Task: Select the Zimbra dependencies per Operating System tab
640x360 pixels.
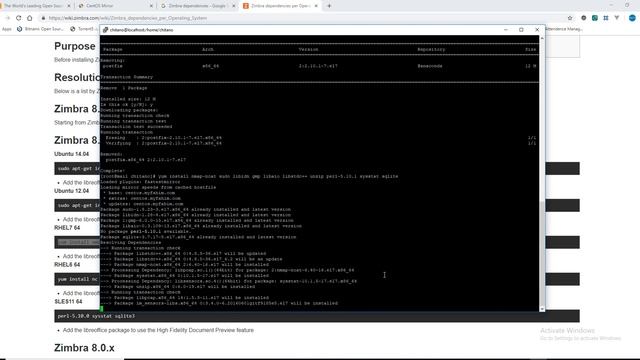Action: tap(280, 6)
